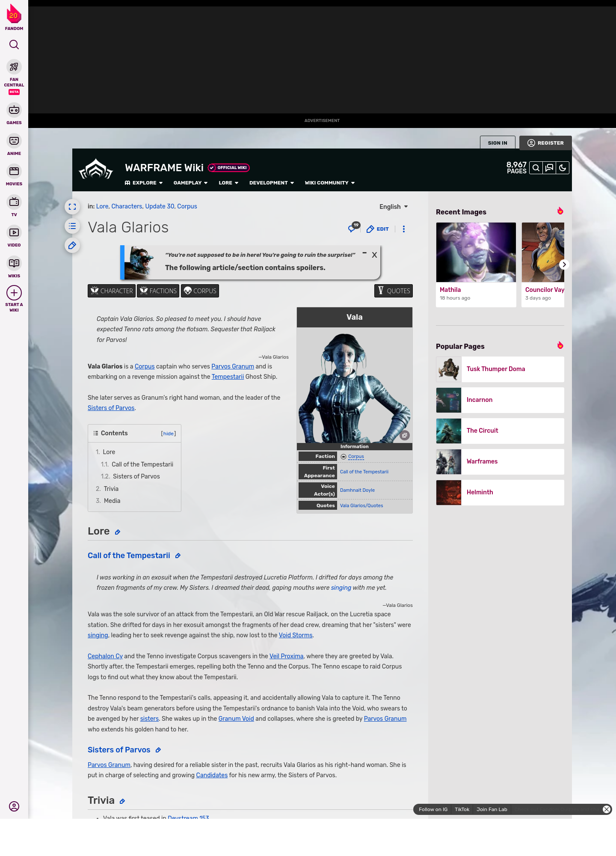Open the Corpus faction link in infobox

click(x=356, y=456)
